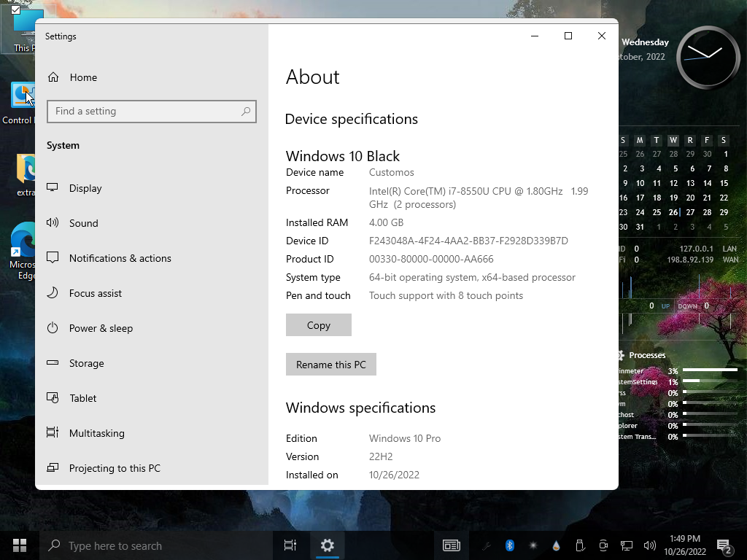The image size is (747, 560).
Task: Select Multitasking in the sidebar
Action: [x=96, y=433]
